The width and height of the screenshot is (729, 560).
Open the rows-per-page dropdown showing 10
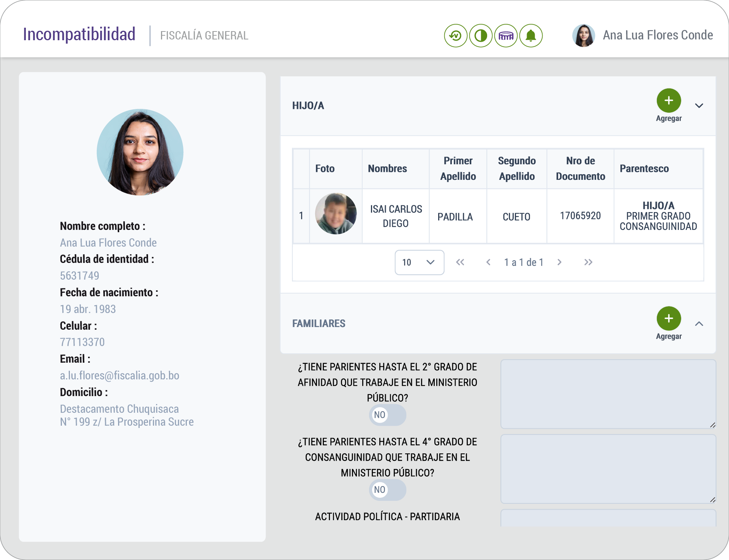point(419,262)
